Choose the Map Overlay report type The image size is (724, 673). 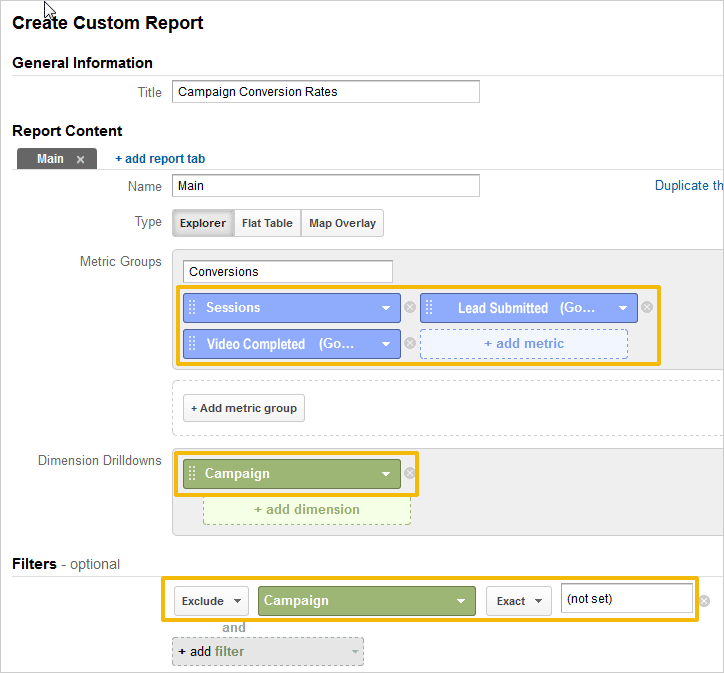click(342, 223)
